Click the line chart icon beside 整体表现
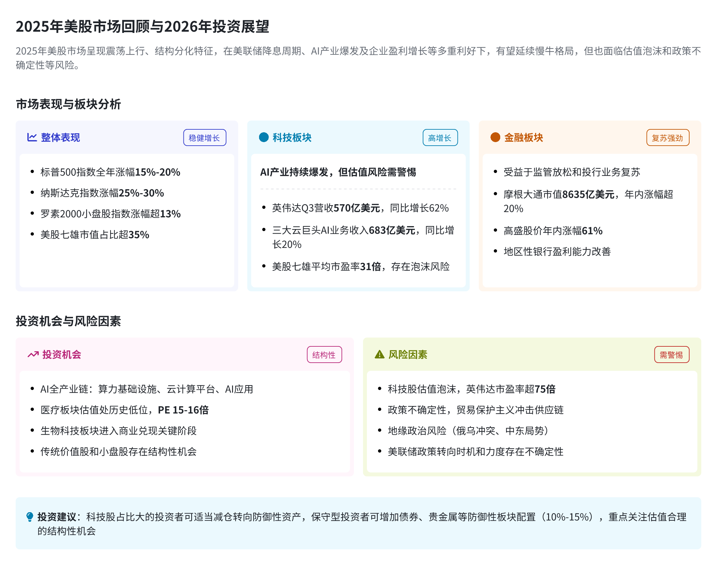This screenshot has height=565, width=728. pos(32,137)
